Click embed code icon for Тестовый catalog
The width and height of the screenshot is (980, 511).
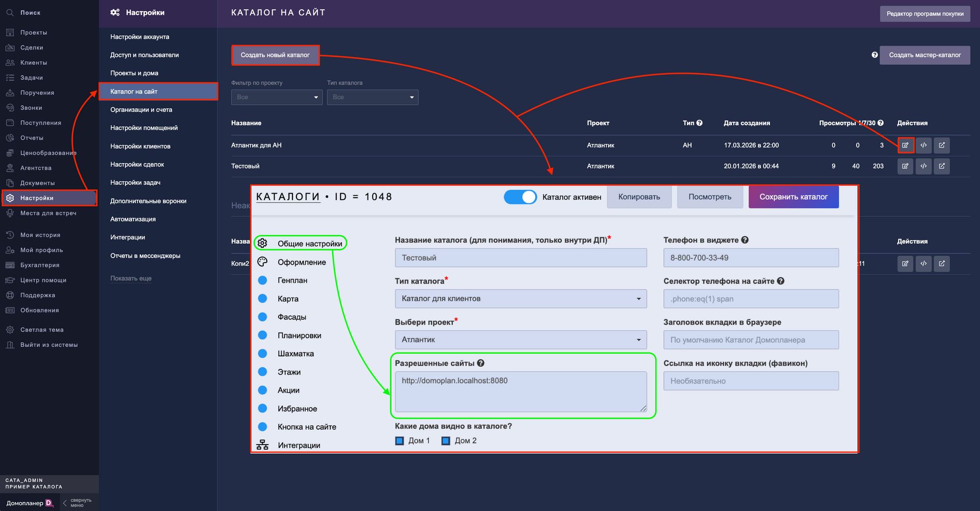(x=923, y=167)
